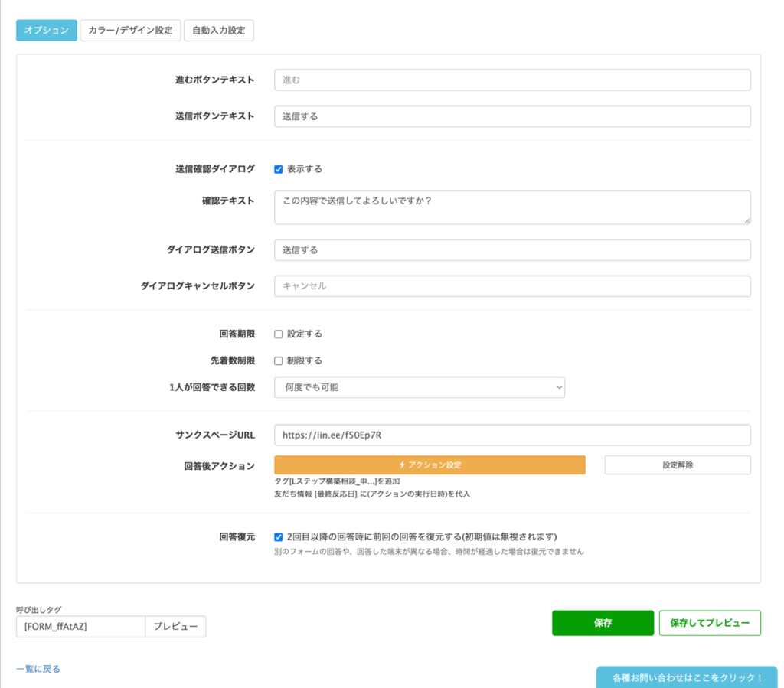
Task: Click the green 保存 button
Action: (603, 623)
